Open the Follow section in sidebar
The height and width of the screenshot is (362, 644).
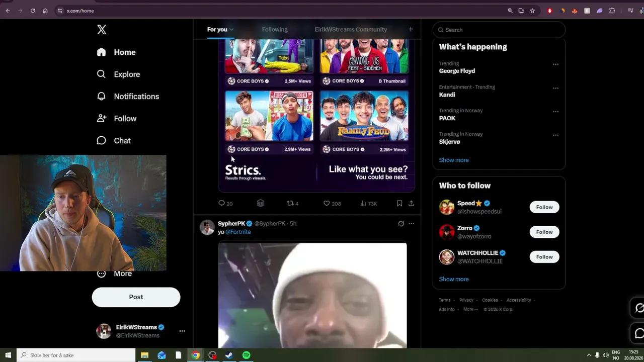click(116, 119)
